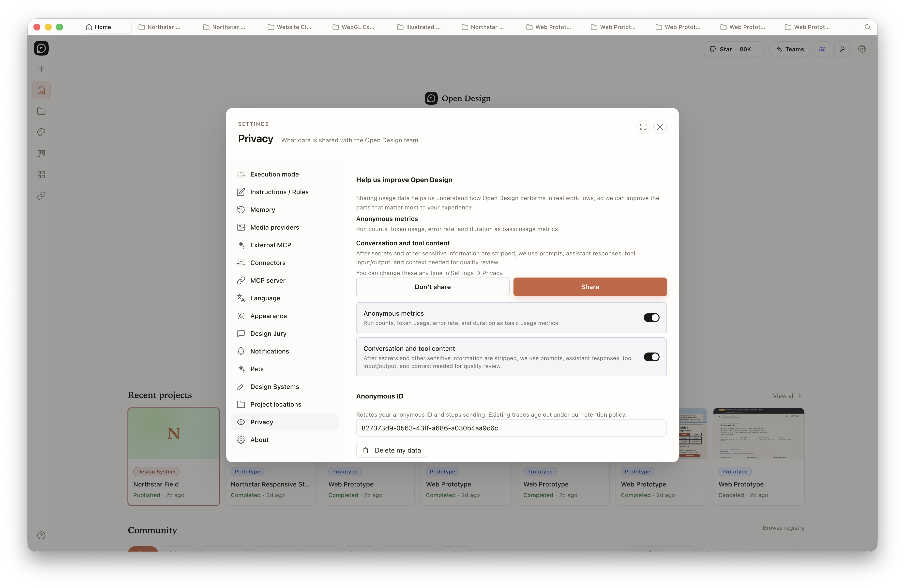
Task: Click Design System tag on Northstar Field
Action: (156, 471)
